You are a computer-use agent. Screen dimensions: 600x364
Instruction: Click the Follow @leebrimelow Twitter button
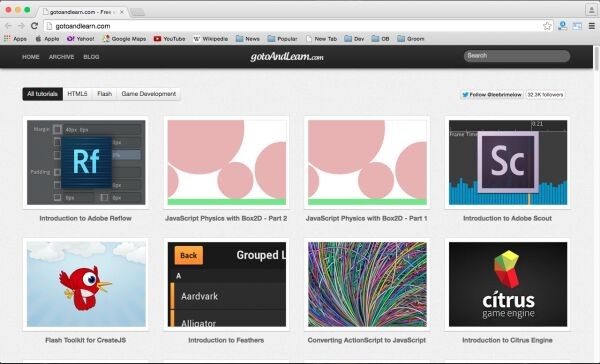pos(491,95)
